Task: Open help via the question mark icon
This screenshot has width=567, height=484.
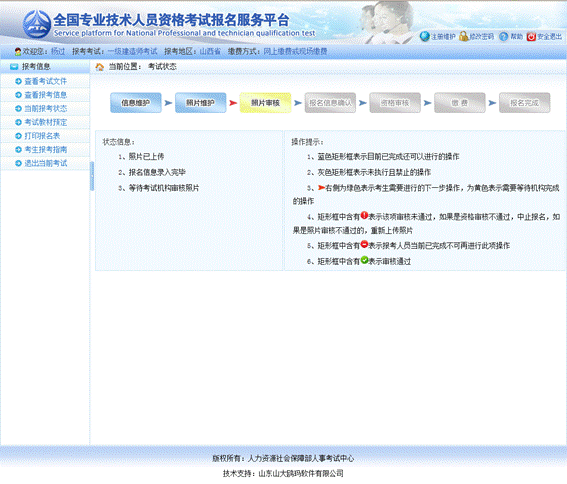Action: 503,37
